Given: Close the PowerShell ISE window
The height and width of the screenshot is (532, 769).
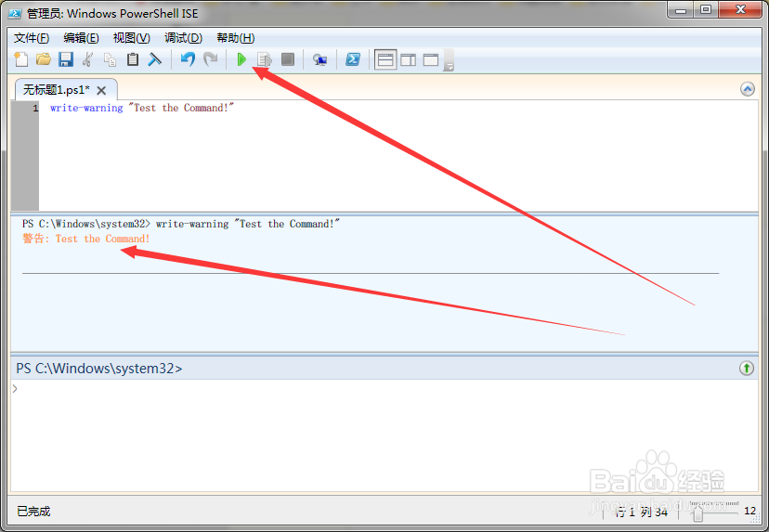Looking at the screenshot, I should [x=740, y=10].
